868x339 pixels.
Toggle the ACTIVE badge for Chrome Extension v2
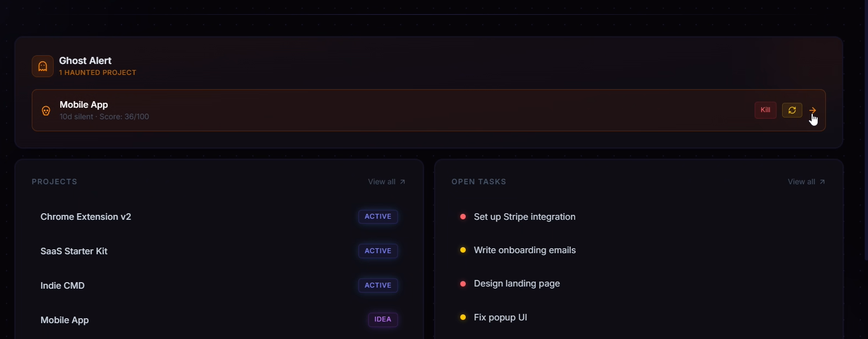(x=378, y=217)
